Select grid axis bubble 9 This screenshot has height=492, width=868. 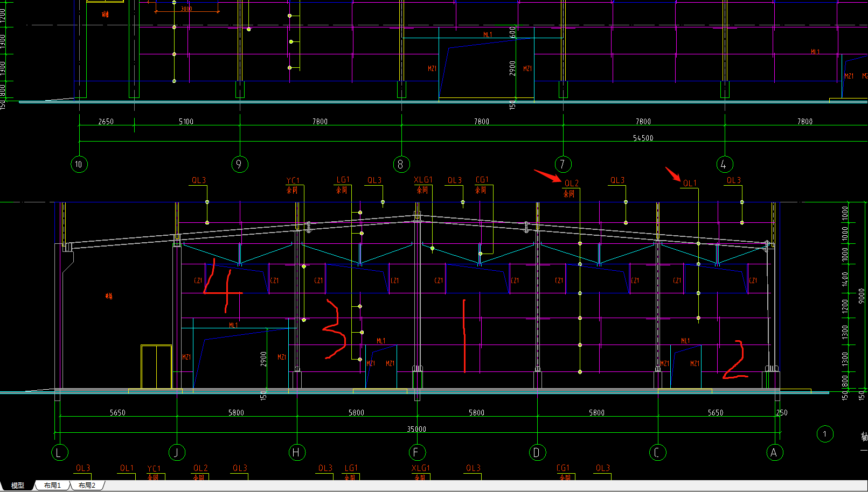(x=240, y=164)
